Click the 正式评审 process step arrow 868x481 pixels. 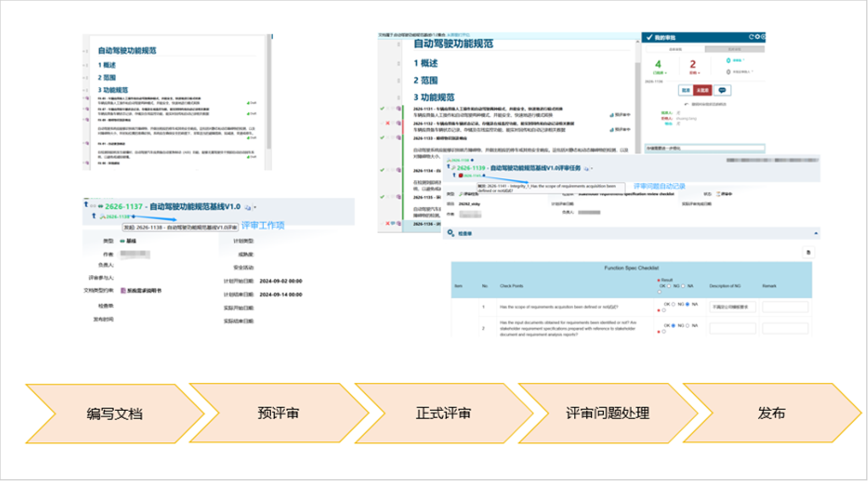tap(443, 413)
